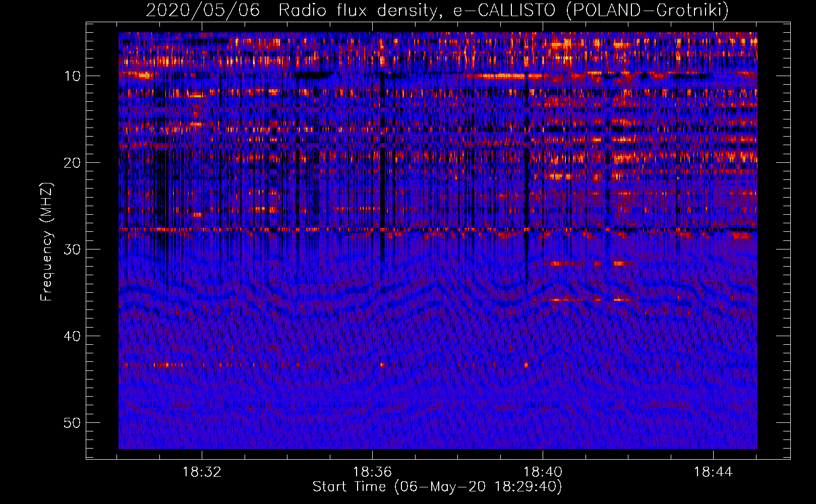The height and width of the screenshot is (504, 816).
Task: Click the 18:40 time tick label
Action: [543, 472]
